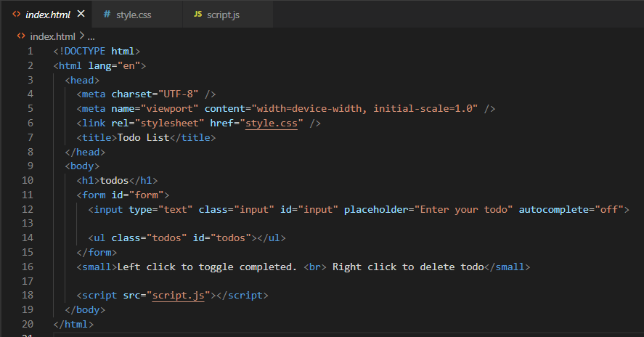
Task: Click the form id="form" attribute
Action: tap(138, 195)
